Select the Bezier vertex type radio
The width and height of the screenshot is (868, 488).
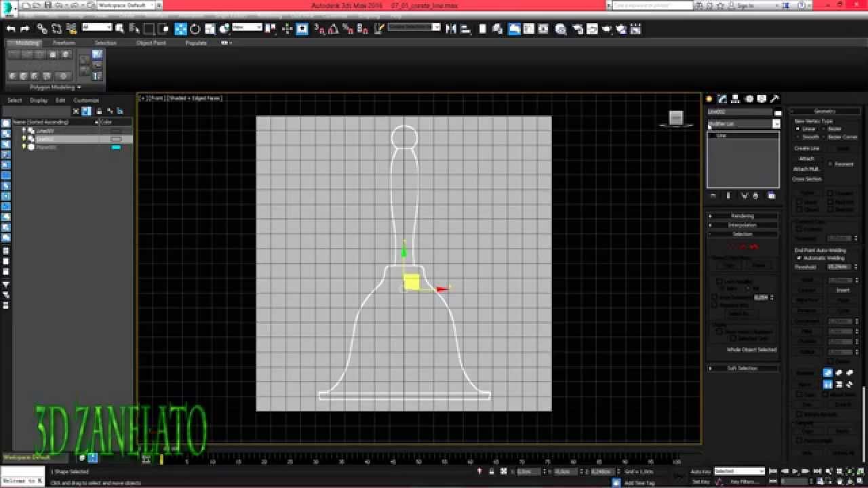824,129
